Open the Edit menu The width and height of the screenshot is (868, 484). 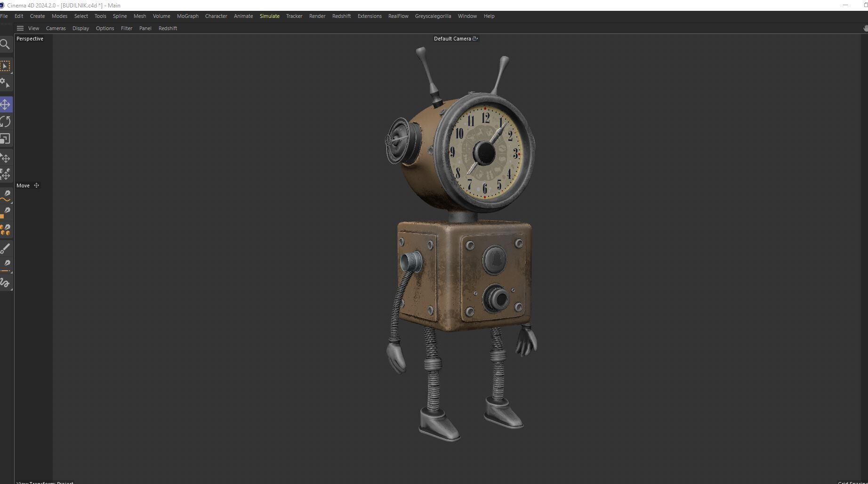coord(19,16)
